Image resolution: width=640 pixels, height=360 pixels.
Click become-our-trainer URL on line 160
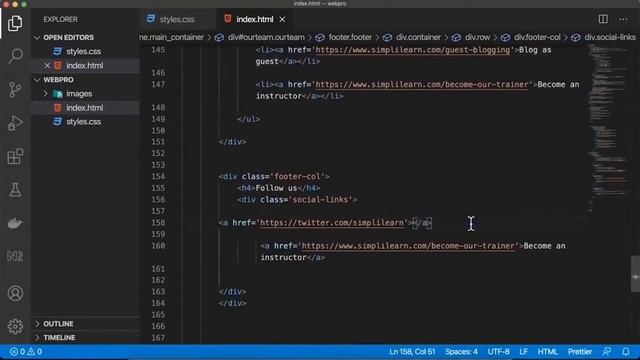[x=408, y=246]
